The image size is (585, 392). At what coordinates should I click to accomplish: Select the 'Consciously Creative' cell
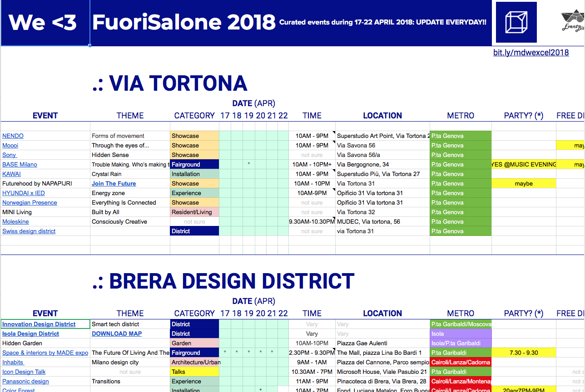click(x=130, y=221)
